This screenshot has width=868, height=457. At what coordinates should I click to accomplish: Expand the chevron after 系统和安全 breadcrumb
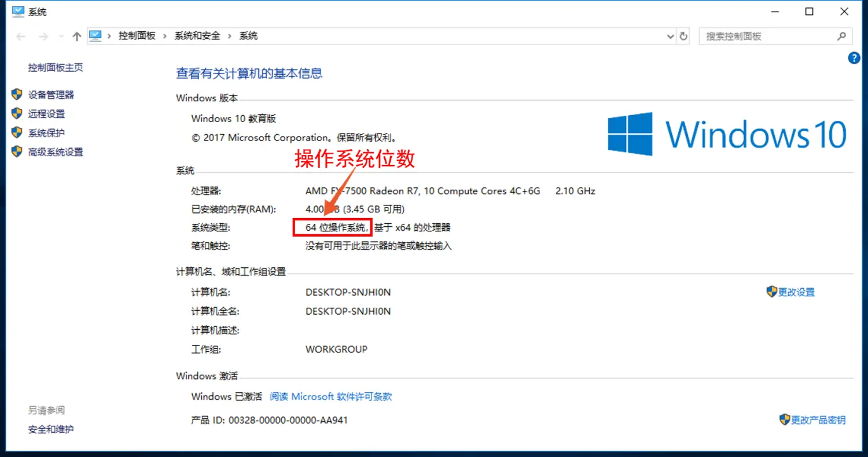[x=229, y=36]
